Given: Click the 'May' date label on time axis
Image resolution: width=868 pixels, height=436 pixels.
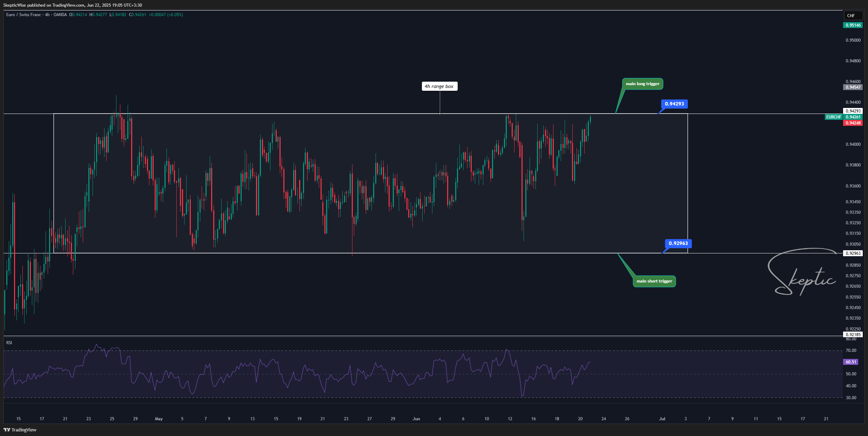Looking at the screenshot, I should click(x=159, y=419).
